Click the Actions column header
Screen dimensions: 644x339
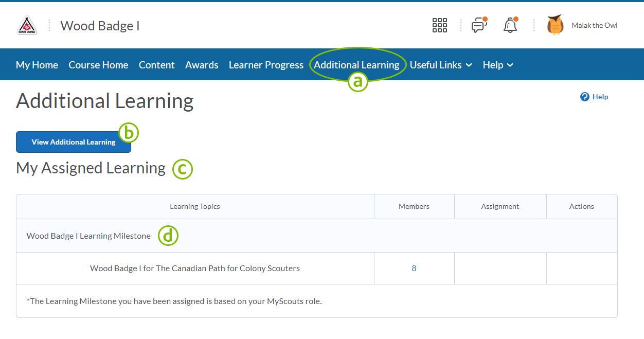582,206
